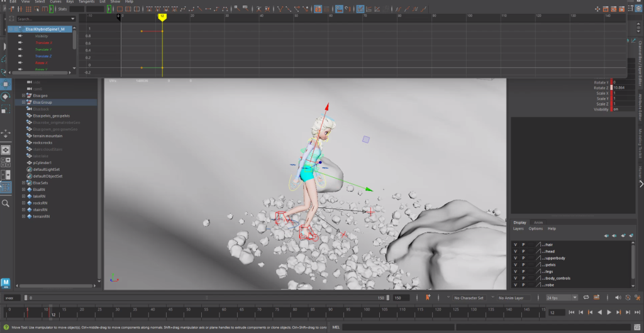Select terrain:mountain in the outliner
The height and width of the screenshot is (333, 644).
[48, 136]
